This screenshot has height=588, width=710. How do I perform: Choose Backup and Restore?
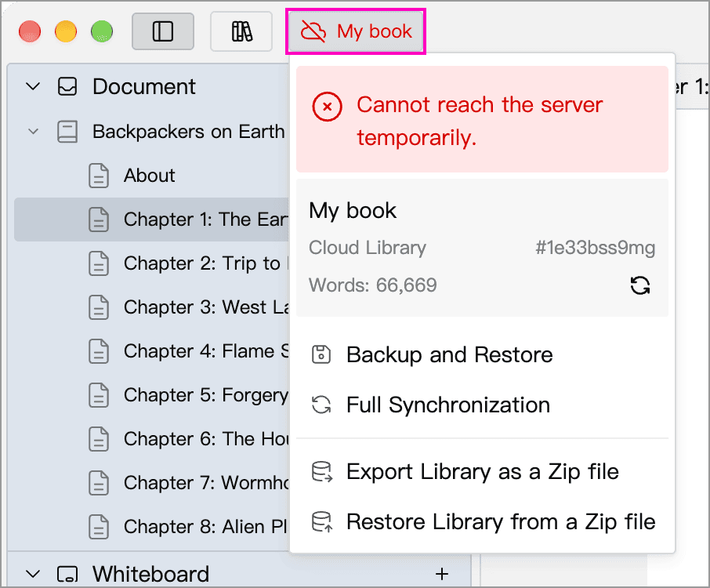pos(482,354)
